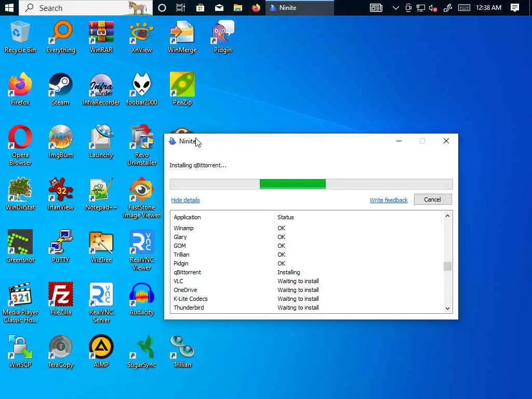The width and height of the screenshot is (532, 399).
Task: Click the details list scroll down arrow
Action: coord(447,309)
